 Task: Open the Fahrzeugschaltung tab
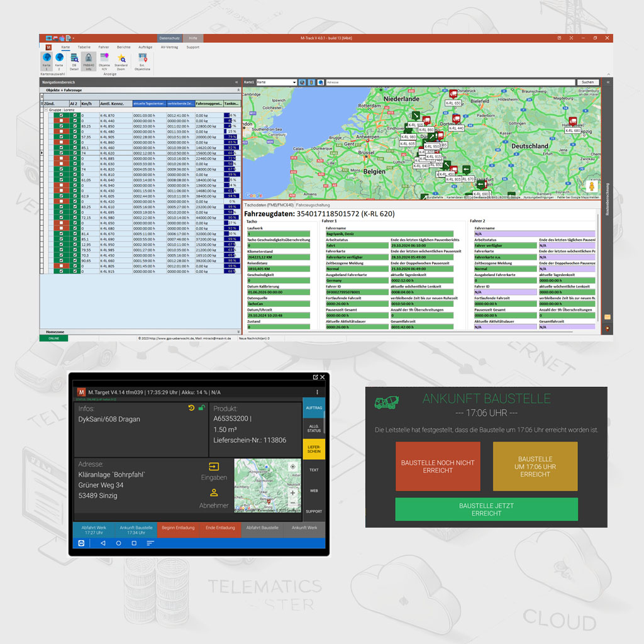(x=314, y=204)
